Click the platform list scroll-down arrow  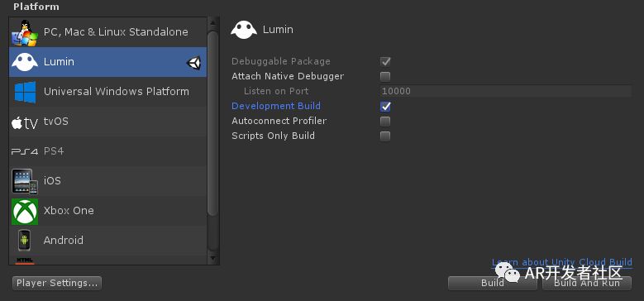(212, 258)
